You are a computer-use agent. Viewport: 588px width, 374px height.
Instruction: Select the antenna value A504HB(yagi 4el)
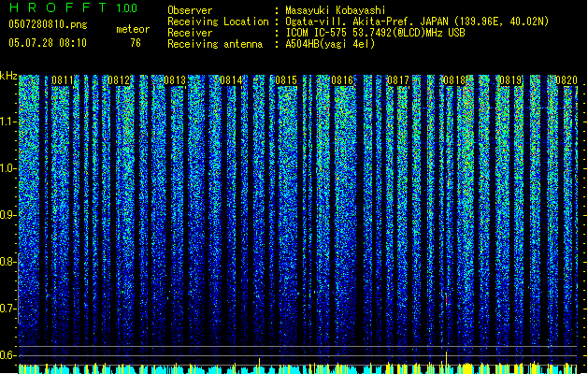330,44
